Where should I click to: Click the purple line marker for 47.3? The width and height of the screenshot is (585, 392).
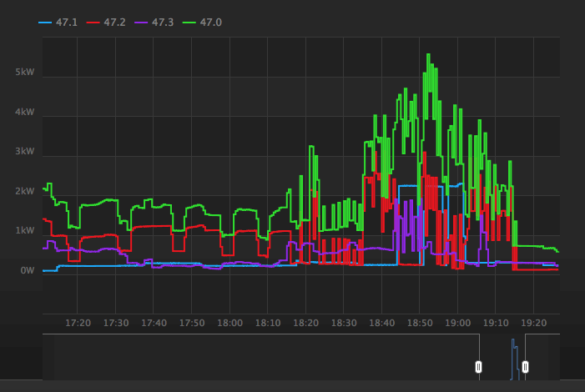tap(140, 22)
